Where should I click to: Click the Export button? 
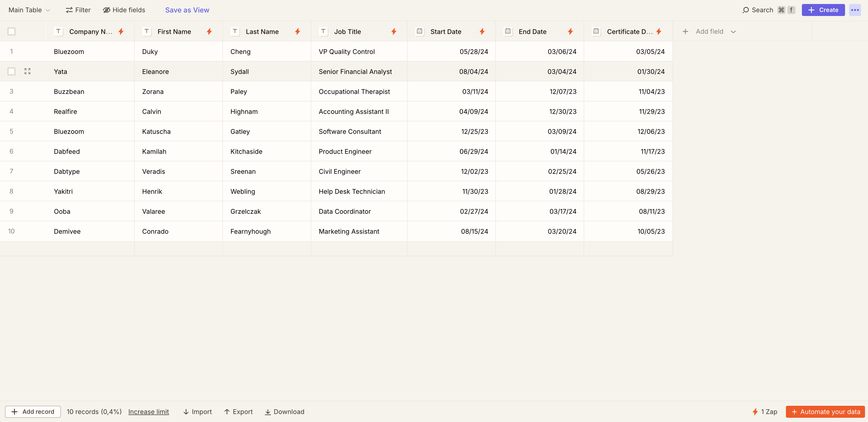click(x=238, y=412)
